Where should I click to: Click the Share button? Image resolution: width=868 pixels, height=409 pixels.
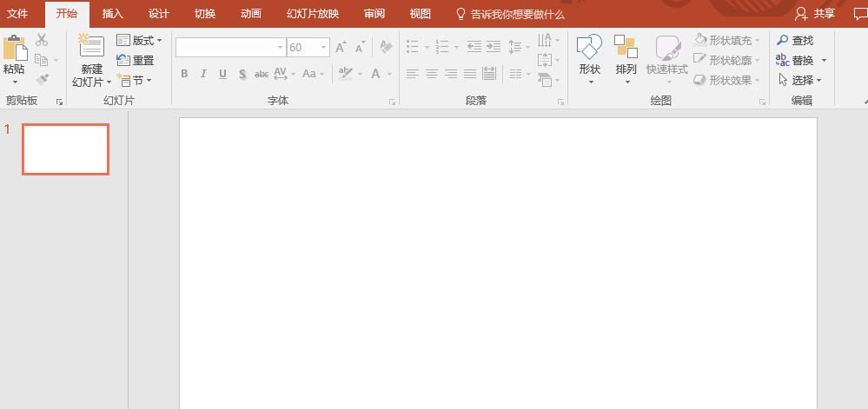(815, 14)
